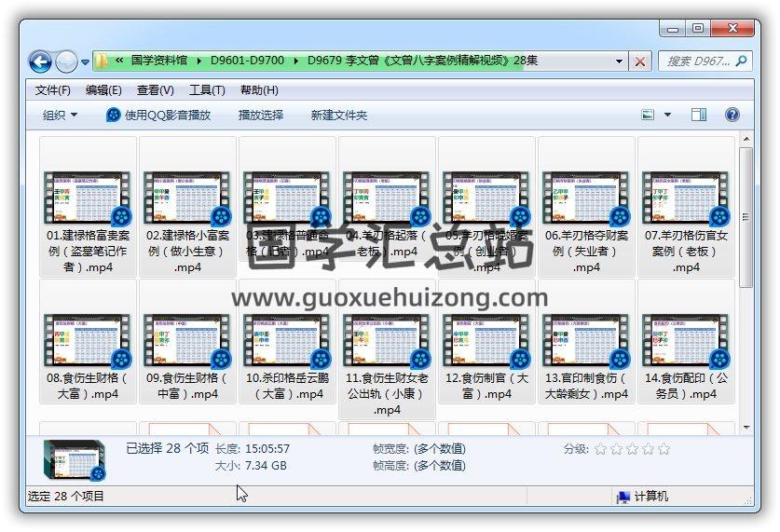Click file name 01.建禄格富贵案例 label
780x532 pixels.
88,251
